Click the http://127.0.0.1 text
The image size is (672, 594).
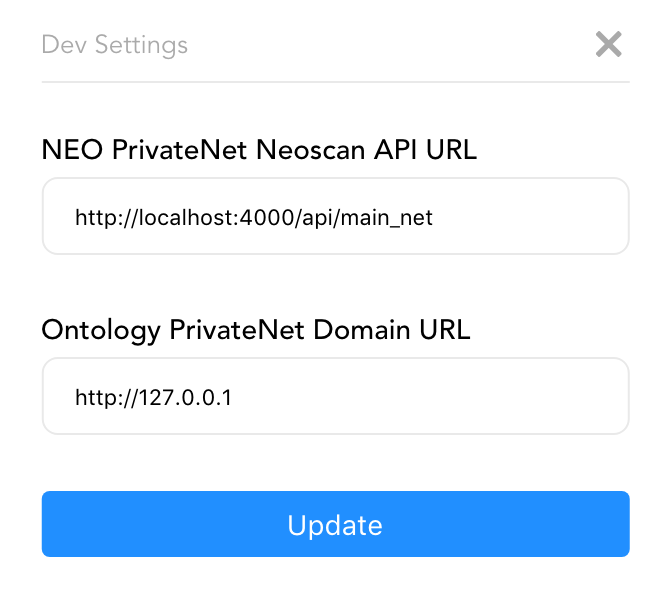tap(153, 397)
